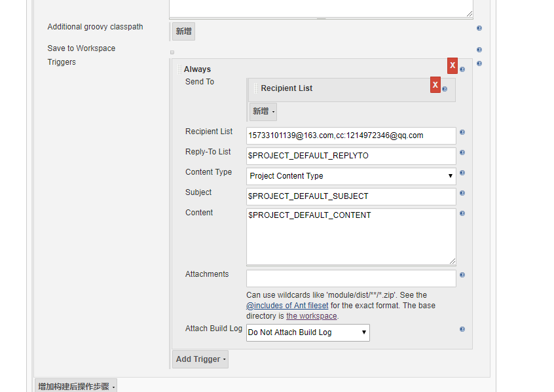Remove the Recipient List entry with X
554x392 pixels.
click(435, 85)
